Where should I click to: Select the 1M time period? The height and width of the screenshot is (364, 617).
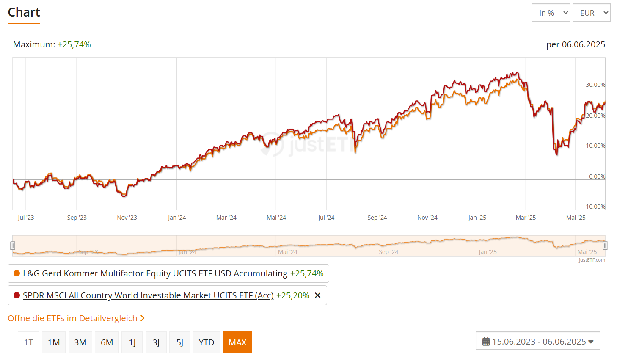point(54,342)
